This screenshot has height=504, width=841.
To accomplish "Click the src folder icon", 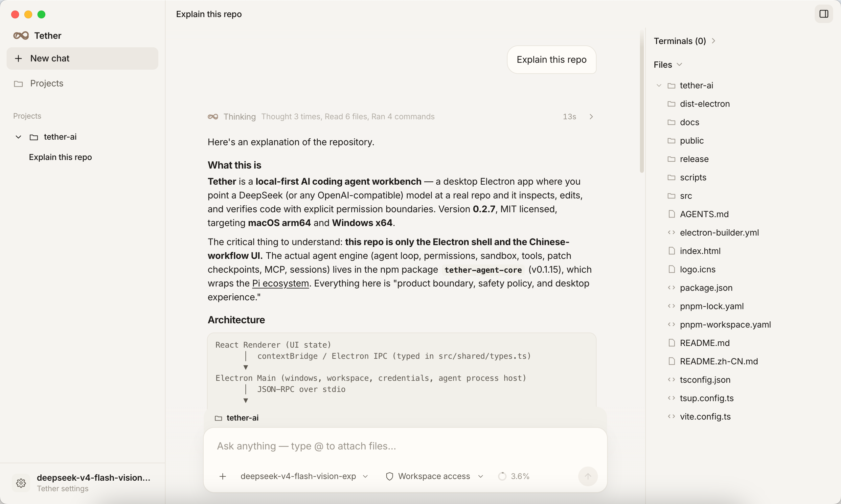I will pos(671,195).
